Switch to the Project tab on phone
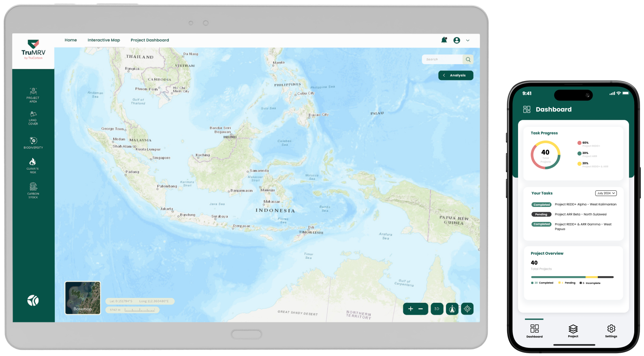This screenshot has height=356, width=644. (x=573, y=330)
